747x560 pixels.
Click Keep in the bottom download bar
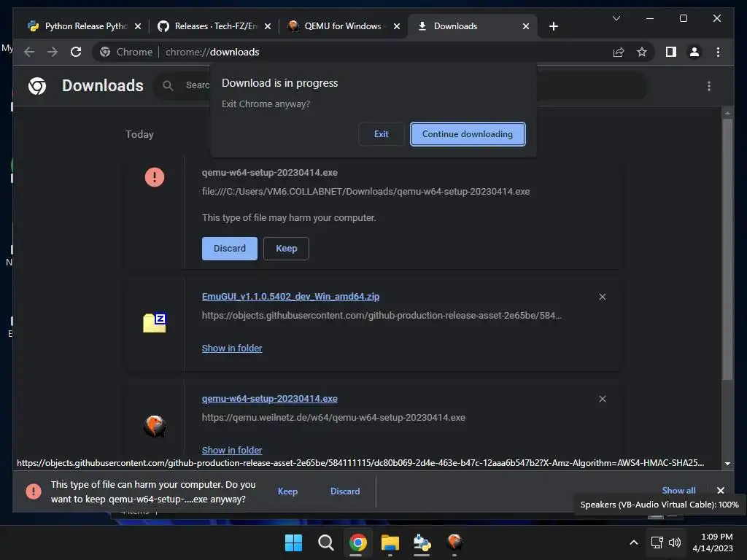point(287,491)
